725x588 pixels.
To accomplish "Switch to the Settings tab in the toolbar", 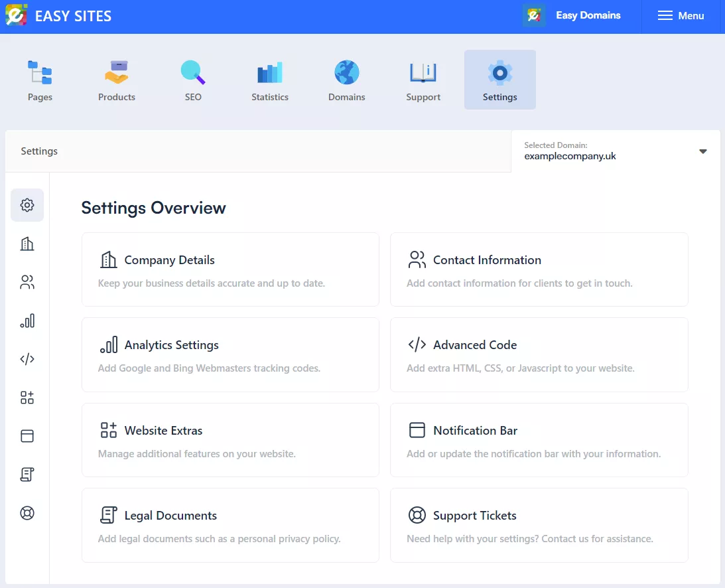I will pos(500,79).
